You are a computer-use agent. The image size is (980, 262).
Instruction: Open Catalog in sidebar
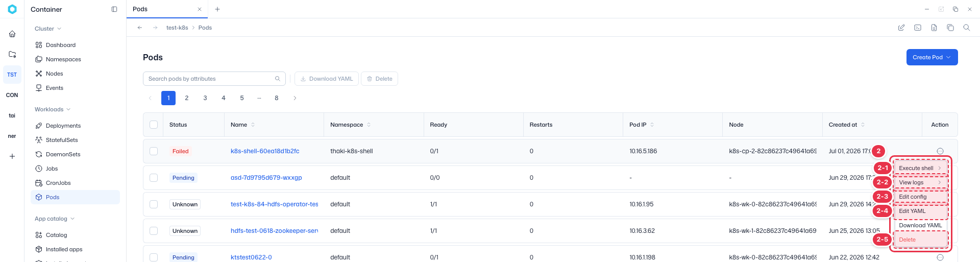point(76,235)
